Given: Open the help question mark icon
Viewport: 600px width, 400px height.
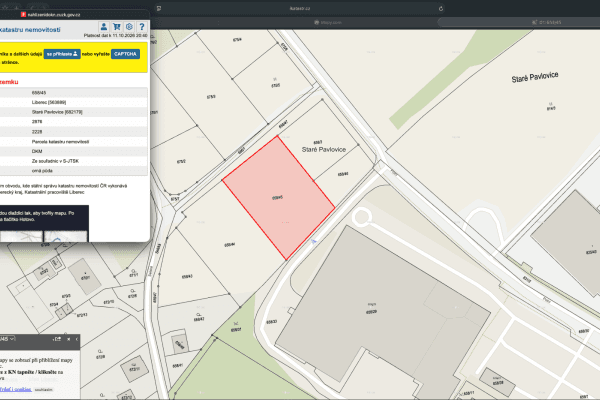Looking at the screenshot, I should pyautogui.click(x=142, y=27).
